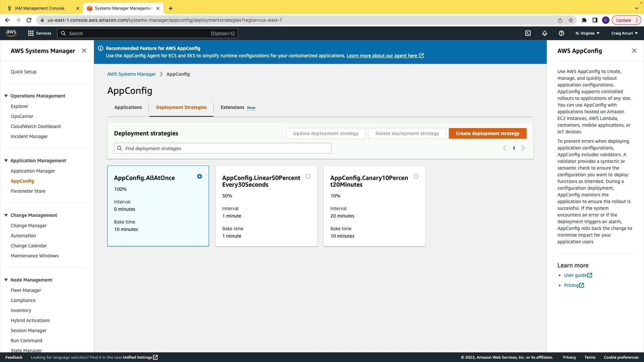Open the notifications bell icon
Viewport: 644px width, 362px height.
tap(545, 33)
